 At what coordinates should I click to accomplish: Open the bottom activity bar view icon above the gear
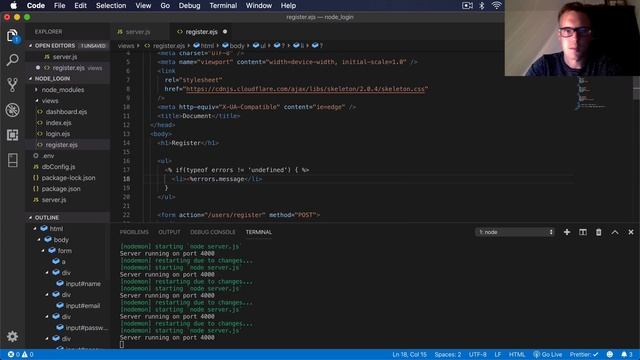[12, 160]
